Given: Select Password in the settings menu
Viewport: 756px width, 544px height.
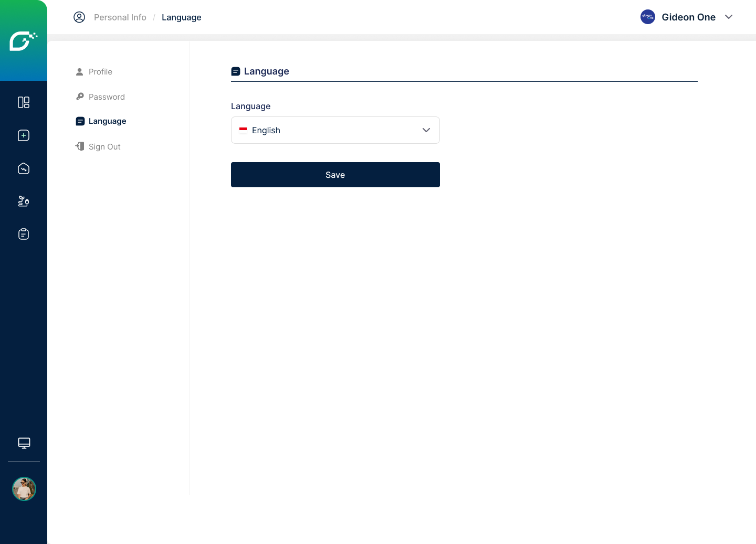Looking at the screenshot, I should [x=107, y=97].
